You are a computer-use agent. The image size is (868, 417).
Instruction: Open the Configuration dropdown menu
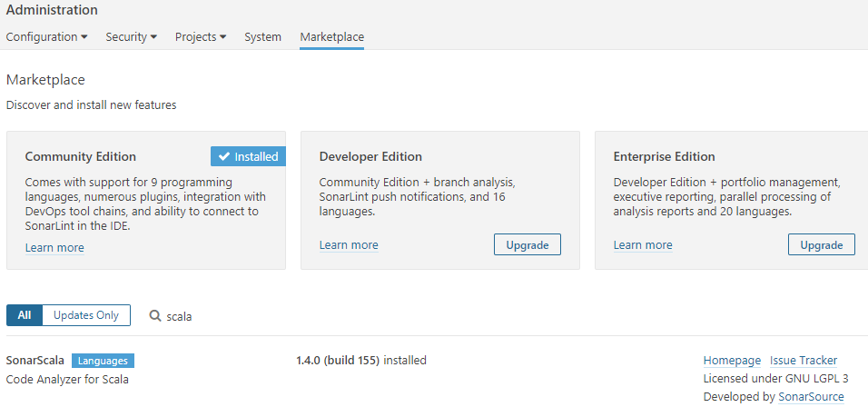click(46, 37)
